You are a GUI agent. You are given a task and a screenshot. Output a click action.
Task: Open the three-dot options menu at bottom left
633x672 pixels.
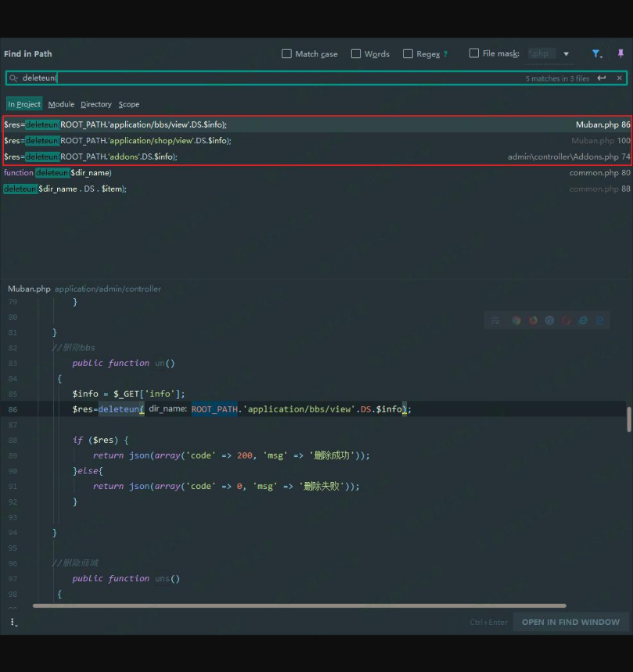point(13,622)
